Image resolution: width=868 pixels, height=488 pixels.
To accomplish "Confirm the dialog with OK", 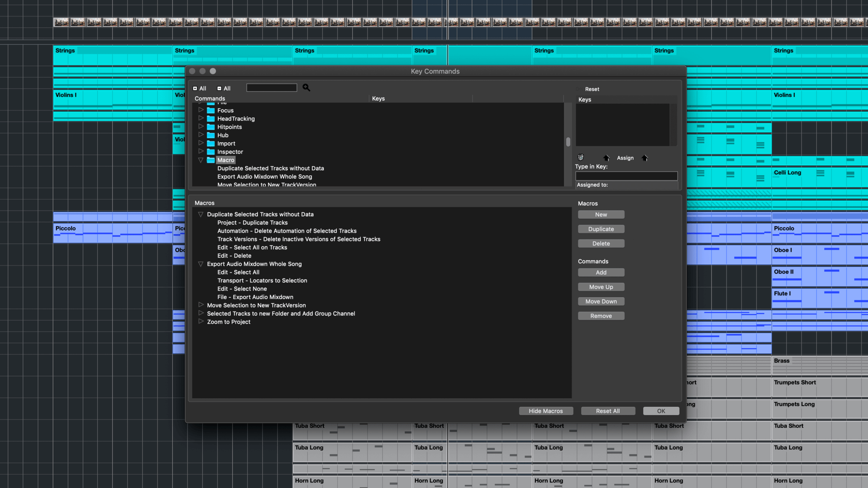I will [x=661, y=411].
